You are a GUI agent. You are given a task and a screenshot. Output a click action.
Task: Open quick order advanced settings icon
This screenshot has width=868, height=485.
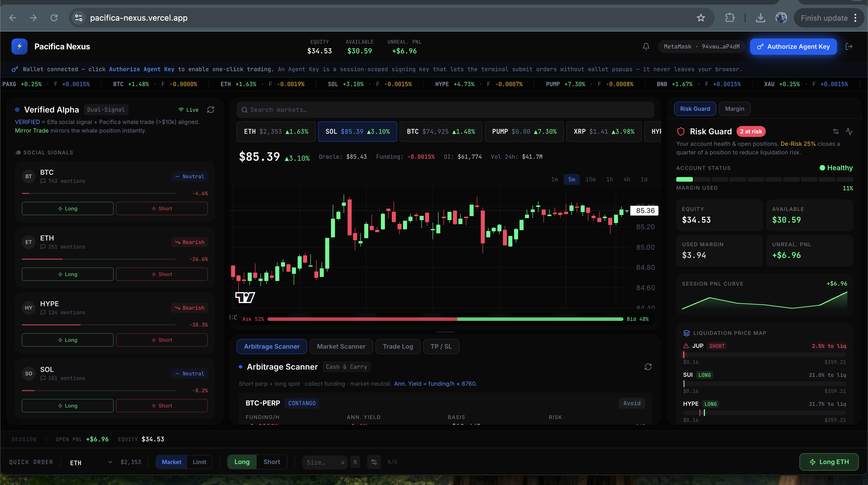click(x=374, y=462)
